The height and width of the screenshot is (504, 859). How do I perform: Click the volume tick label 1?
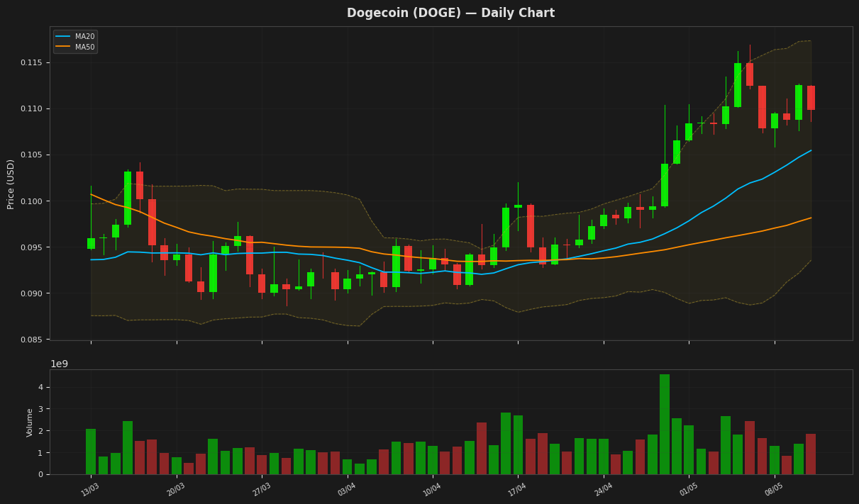click(x=40, y=453)
